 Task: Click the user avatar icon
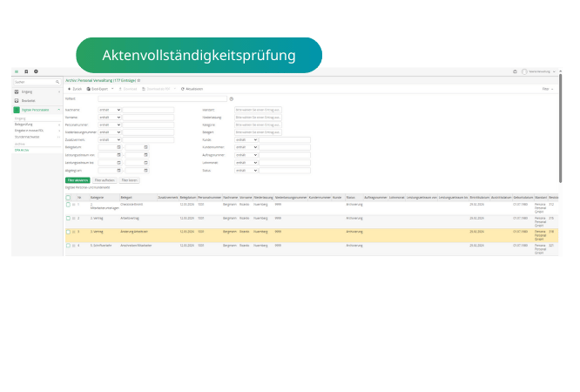[x=524, y=71]
